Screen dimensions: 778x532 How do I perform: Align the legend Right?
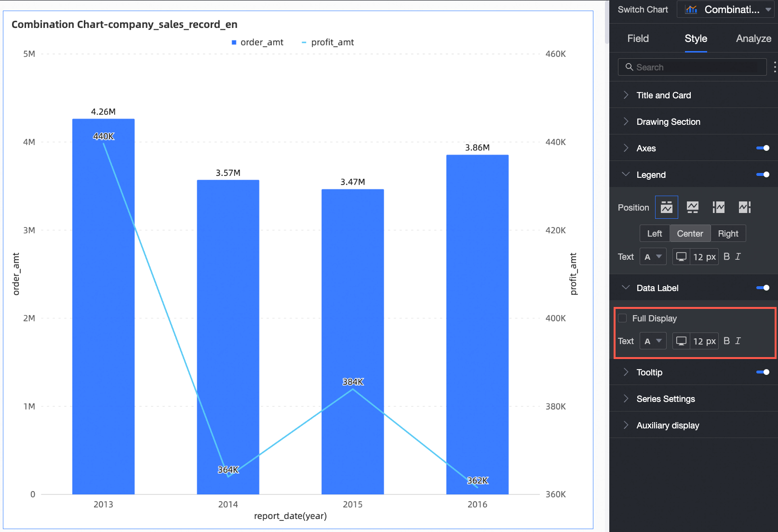coord(728,233)
